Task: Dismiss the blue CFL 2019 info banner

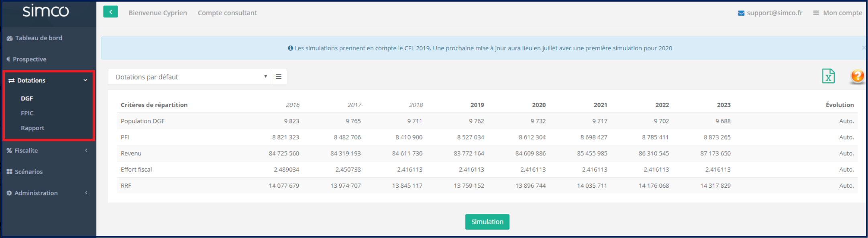Action: point(863,48)
